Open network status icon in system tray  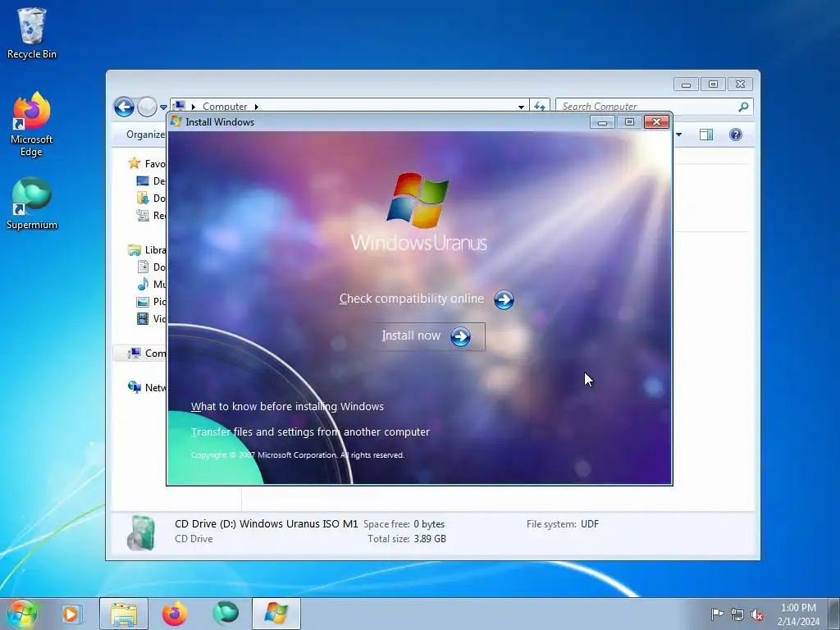pyautogui.click(x=737, y=614)
